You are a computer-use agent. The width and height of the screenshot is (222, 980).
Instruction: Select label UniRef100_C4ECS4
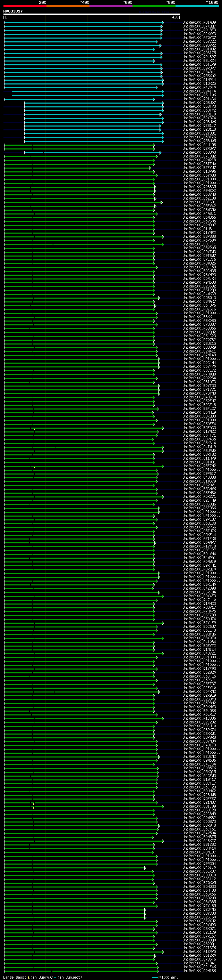click(199, 764)
